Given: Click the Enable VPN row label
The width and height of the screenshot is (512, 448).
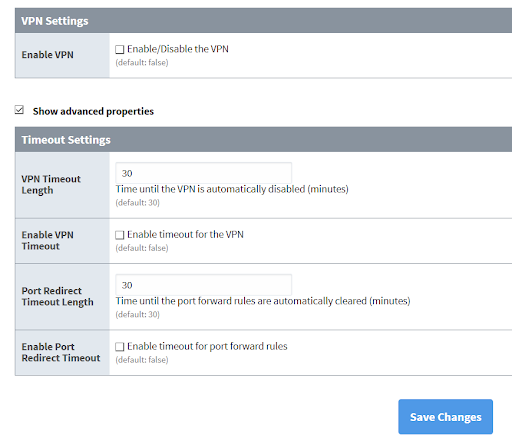Looking at the screenshot, I should pyautogui.click(x=48, y=55).
